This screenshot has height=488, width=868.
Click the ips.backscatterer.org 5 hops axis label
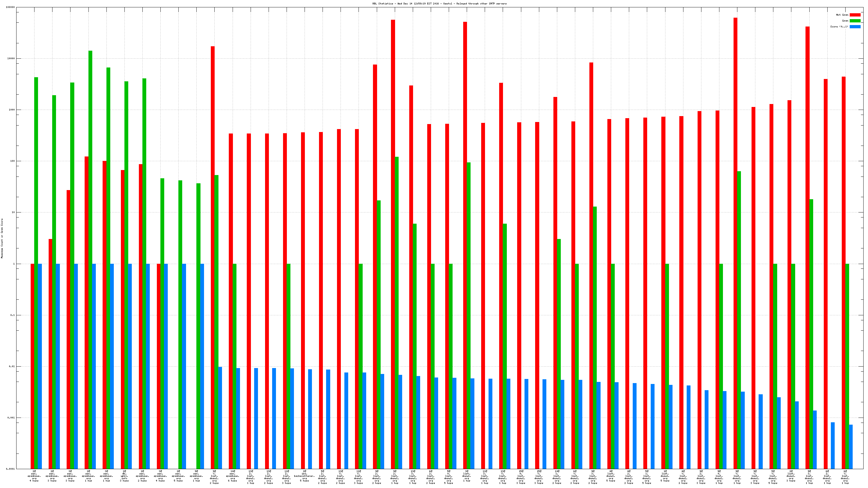[x=304, y=477]
